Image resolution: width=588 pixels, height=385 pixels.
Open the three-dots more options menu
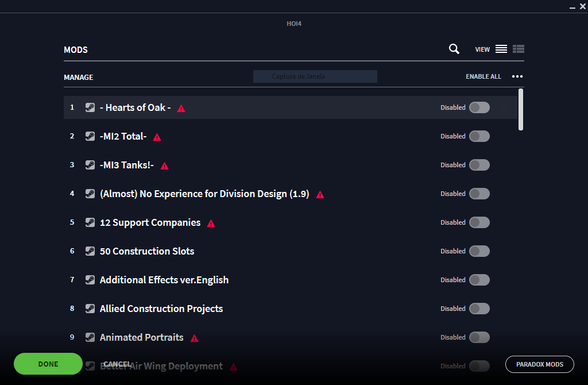[517, 76]
